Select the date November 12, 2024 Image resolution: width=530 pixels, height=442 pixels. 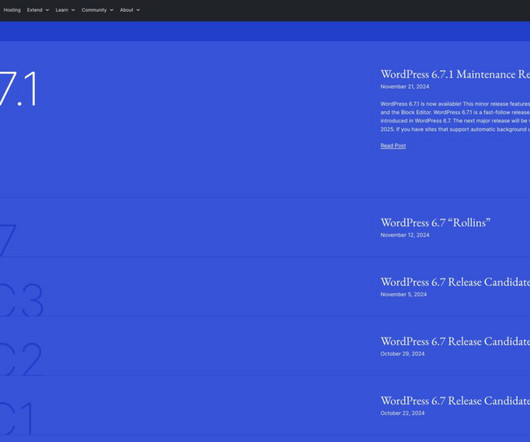point(405,235)
